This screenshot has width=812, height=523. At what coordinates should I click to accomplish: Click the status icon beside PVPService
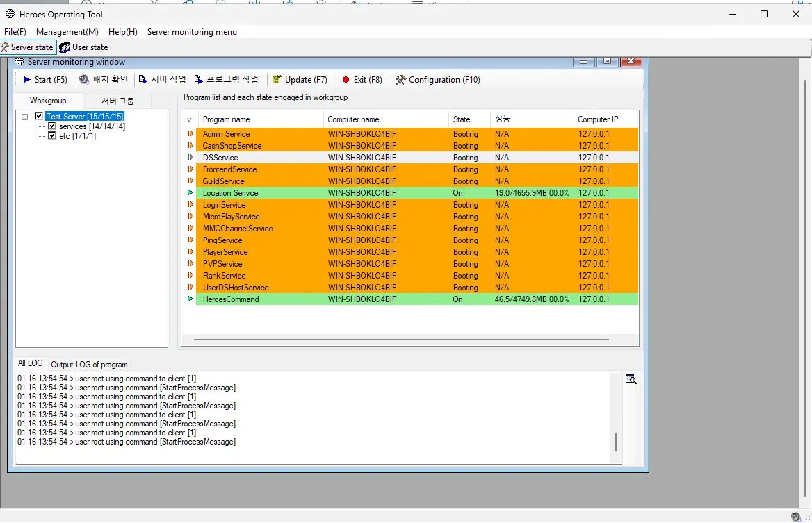(x=190, y=263)
